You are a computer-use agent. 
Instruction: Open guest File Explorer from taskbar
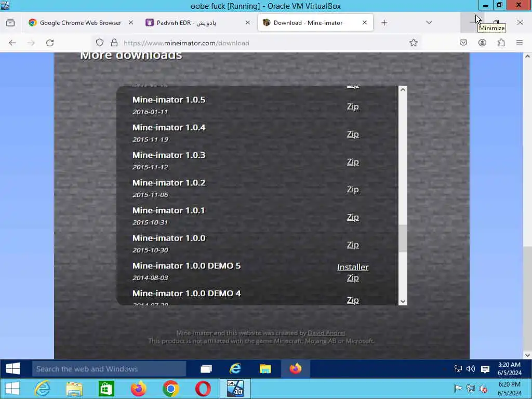click(x=265, y=369)
